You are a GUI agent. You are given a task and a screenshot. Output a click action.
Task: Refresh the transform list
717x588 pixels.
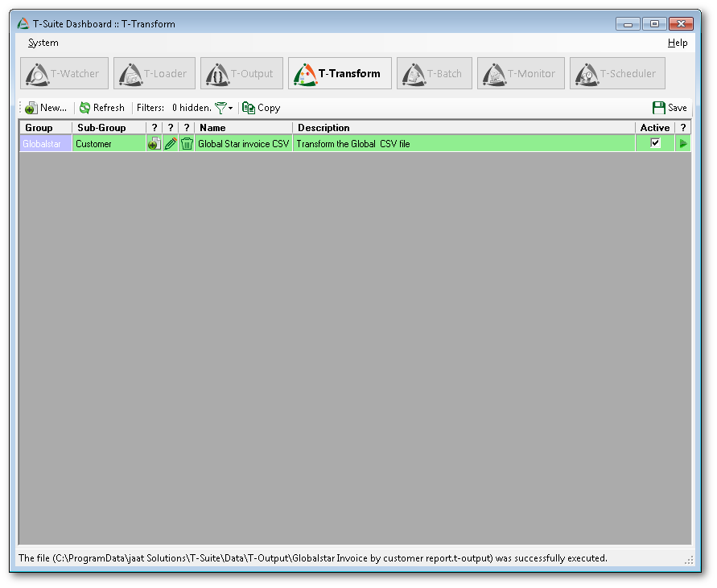(102, 108)
